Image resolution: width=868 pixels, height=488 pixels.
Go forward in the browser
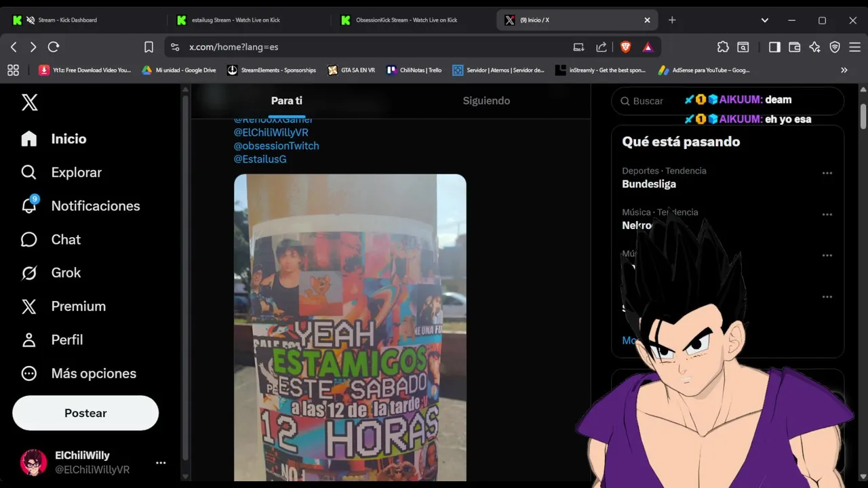click(33, 47)
